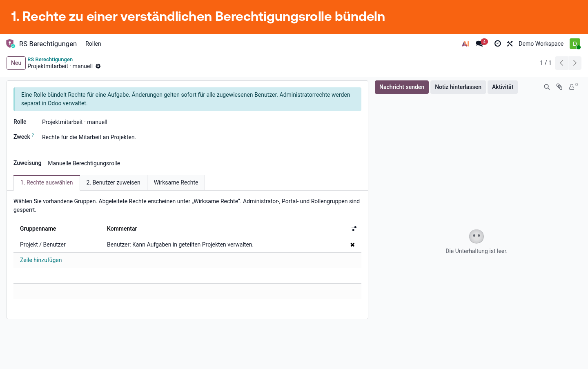Open the user avatar menu D
Viewport: 588px width, 369px height.
tap(575, 44)
